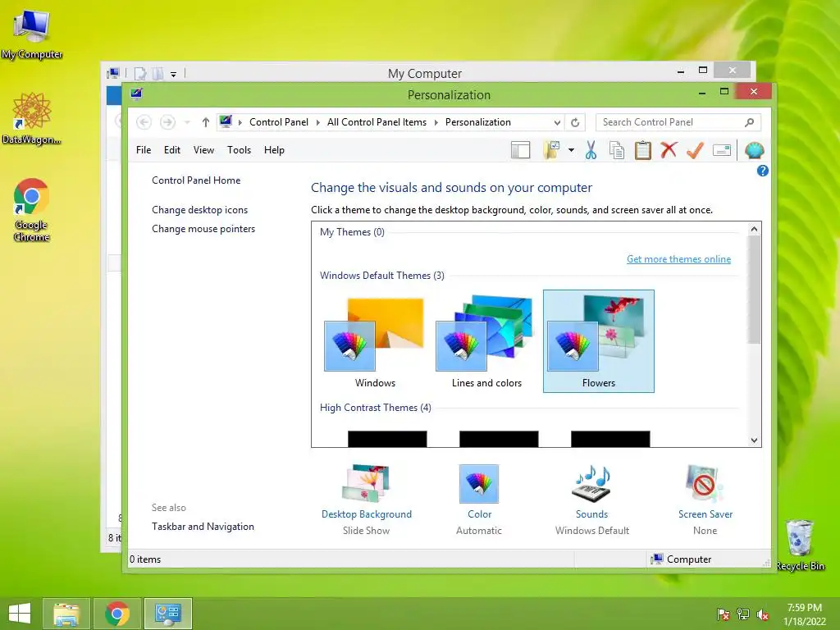Click the Refresh button in address bar

click(575, 123)
